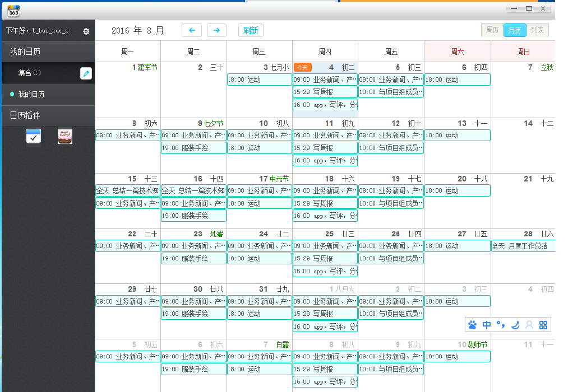Select the 我的日历 sidebar header
Viewport: 568px width, 392px height.
pos(48,52)
